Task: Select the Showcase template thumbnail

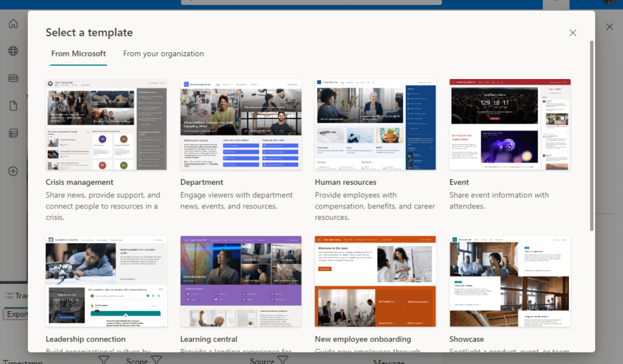Action: 510,281
